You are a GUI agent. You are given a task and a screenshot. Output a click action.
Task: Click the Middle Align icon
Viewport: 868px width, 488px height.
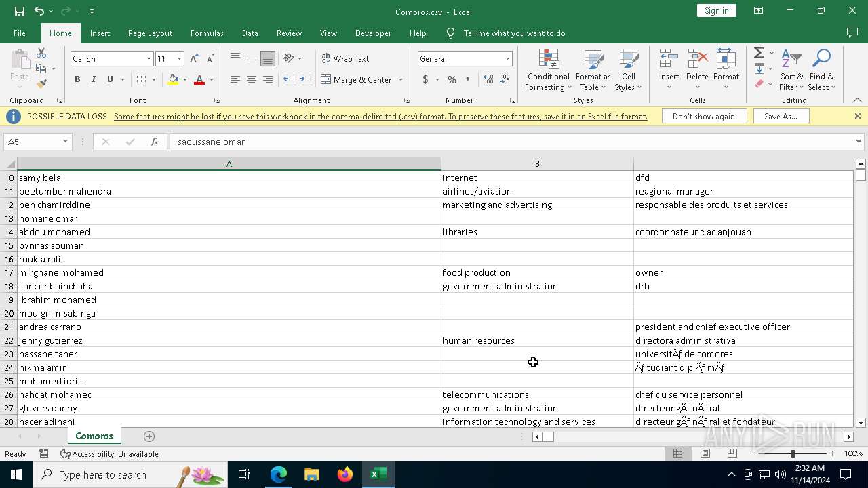(252, 58)
